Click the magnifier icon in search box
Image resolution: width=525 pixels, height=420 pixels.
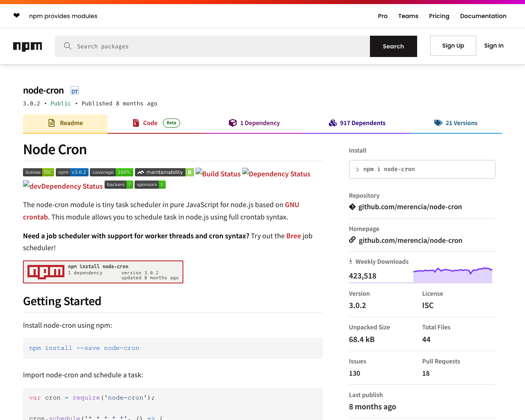[68, 46]
